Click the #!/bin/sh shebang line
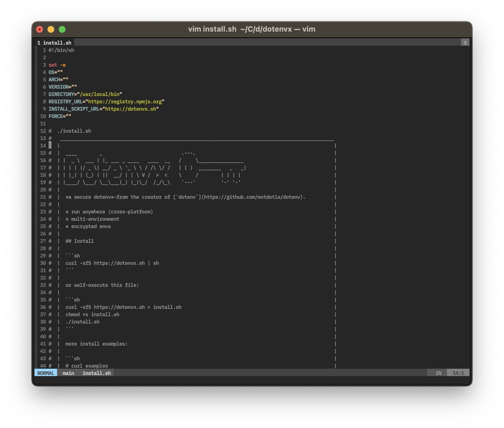504x428 pixels. [61, 50]
